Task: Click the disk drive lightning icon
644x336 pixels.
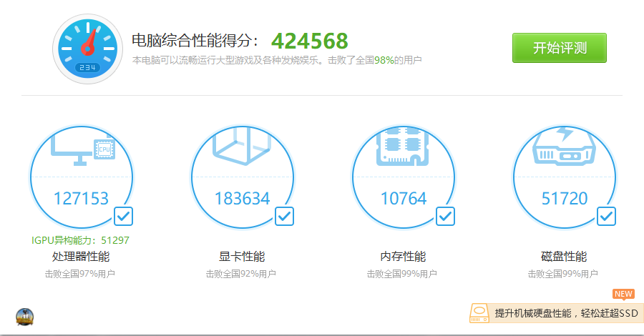Action: click(x=564, y=146)
